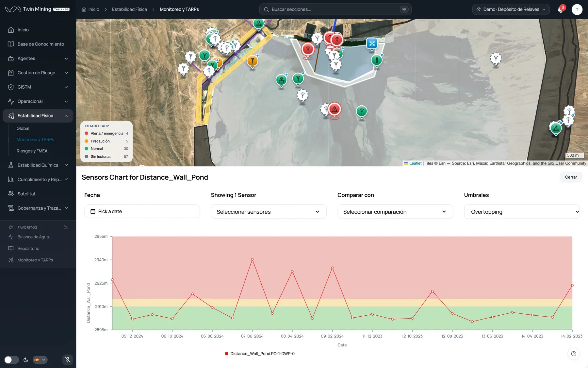Viewport: 588px width, 368px height.
Task: Open the Pick a date field
Action: [142, 211]
